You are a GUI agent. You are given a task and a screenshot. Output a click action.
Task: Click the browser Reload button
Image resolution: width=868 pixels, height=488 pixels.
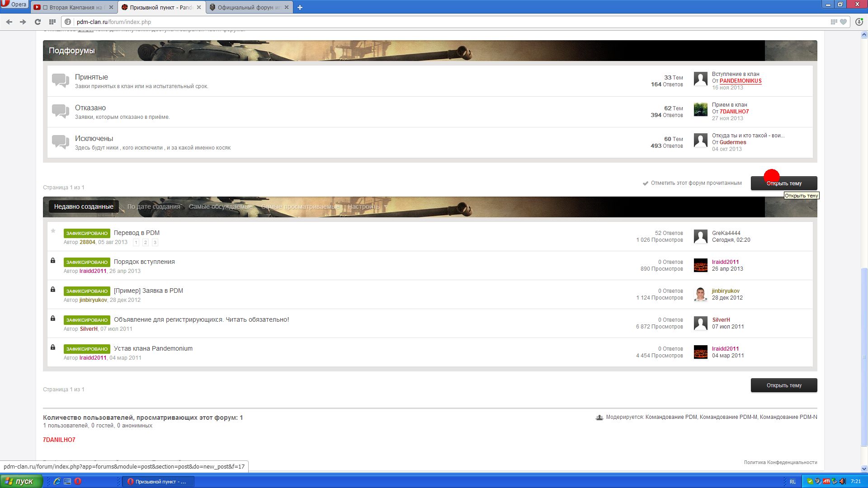click(x=38, y=22)
